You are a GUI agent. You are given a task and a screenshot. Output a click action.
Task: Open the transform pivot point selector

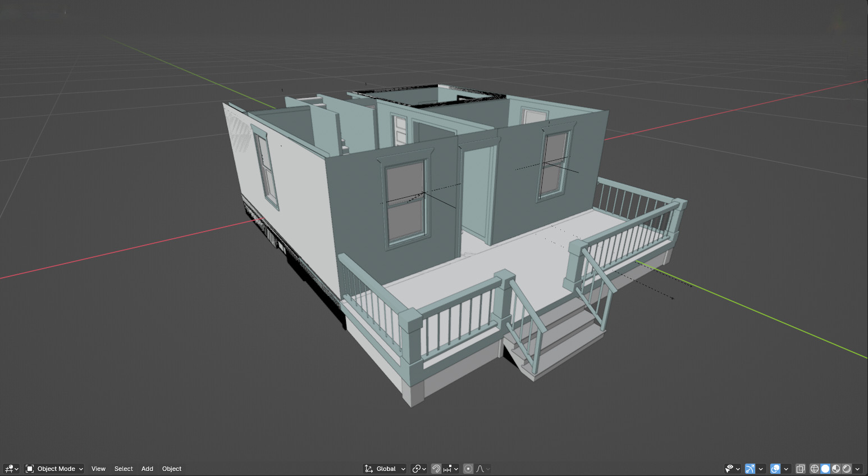419,469
